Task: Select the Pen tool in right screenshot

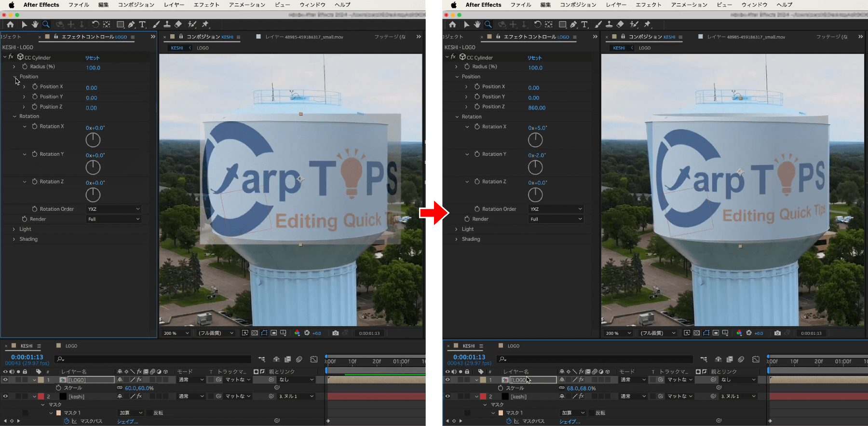Action: (573, 24)
